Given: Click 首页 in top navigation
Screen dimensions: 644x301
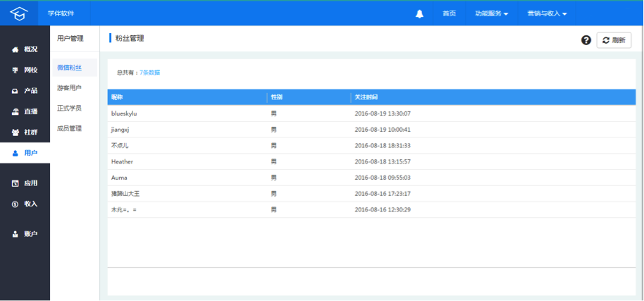Looking at the screenshot, I should pos(449,13).
